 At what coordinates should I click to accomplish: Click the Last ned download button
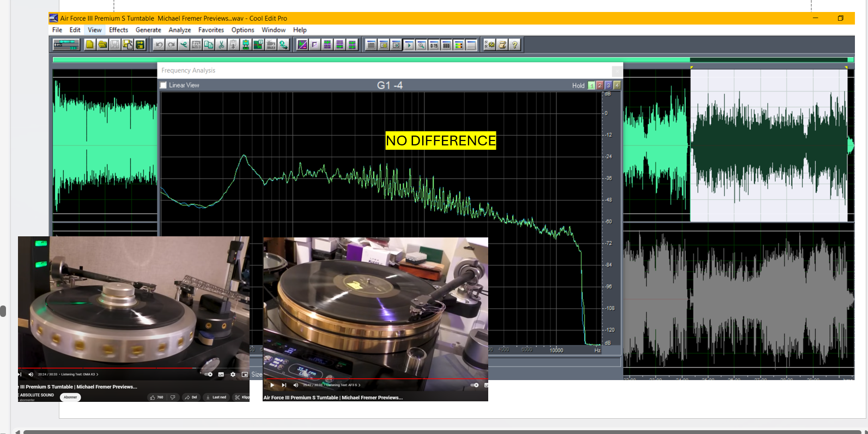pyautogui.click(x=216, y=398)
